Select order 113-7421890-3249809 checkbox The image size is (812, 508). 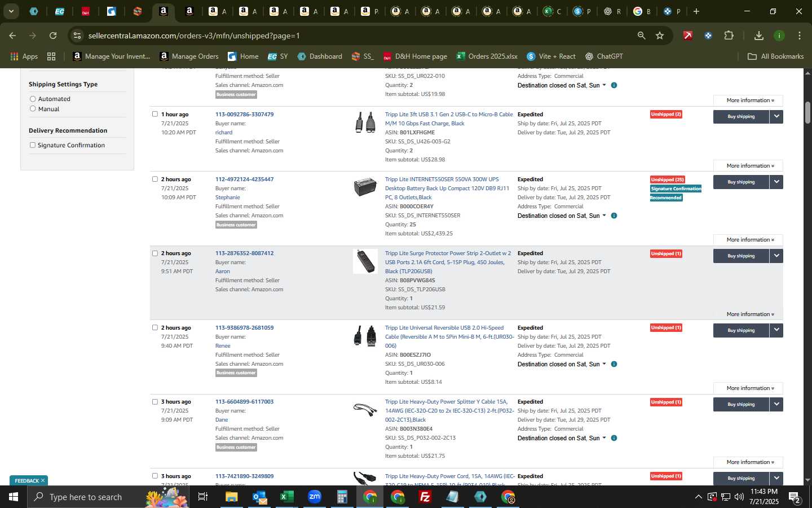155,476
